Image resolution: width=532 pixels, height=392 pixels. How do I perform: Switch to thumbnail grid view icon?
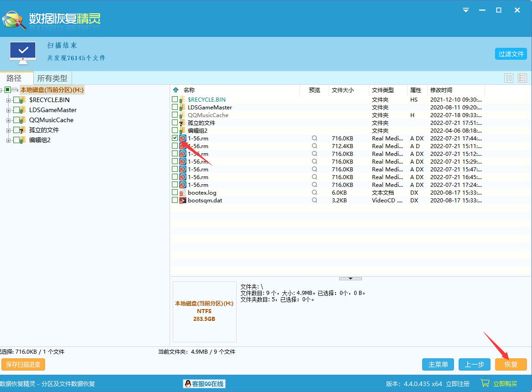509,78
